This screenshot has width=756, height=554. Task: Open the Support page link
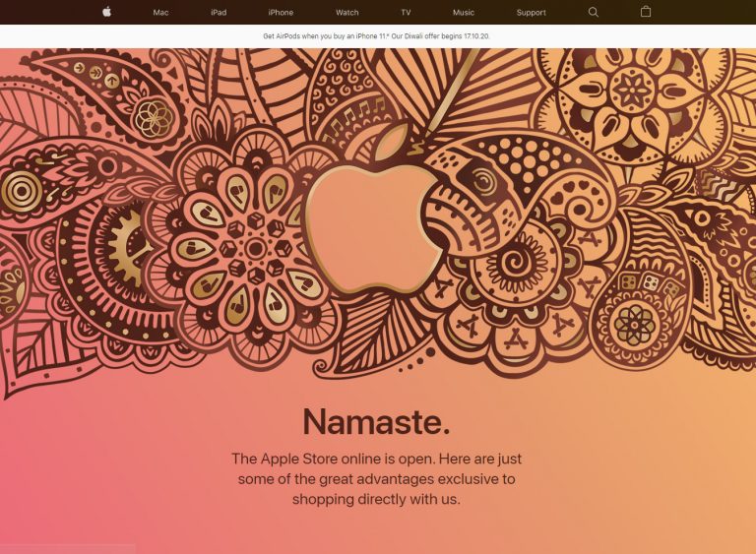coord(531,13)
